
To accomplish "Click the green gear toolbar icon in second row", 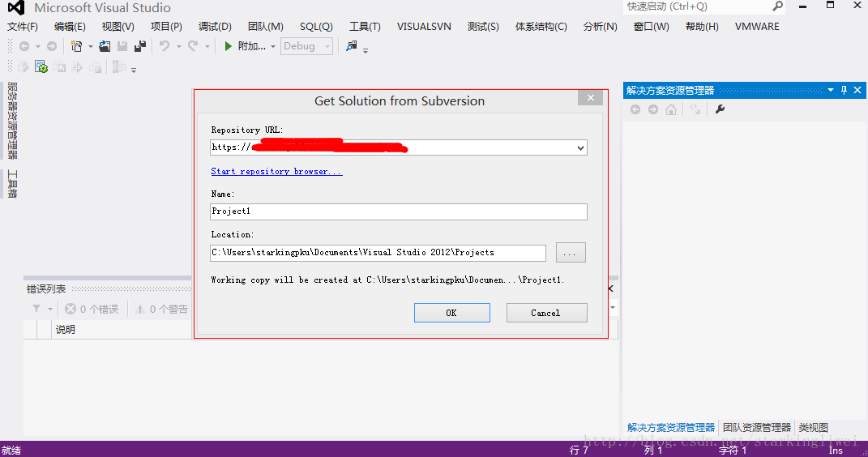I will [x=41, y=67].
